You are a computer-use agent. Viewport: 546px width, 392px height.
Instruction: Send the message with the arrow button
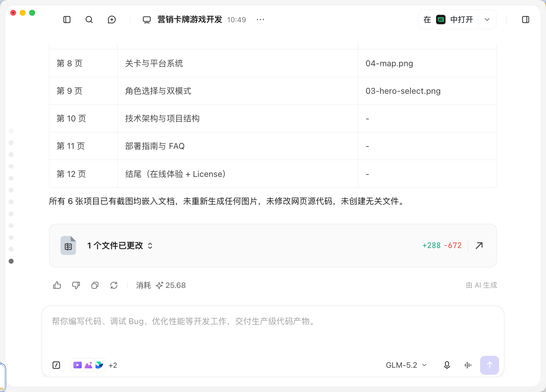tap(490, 365)
